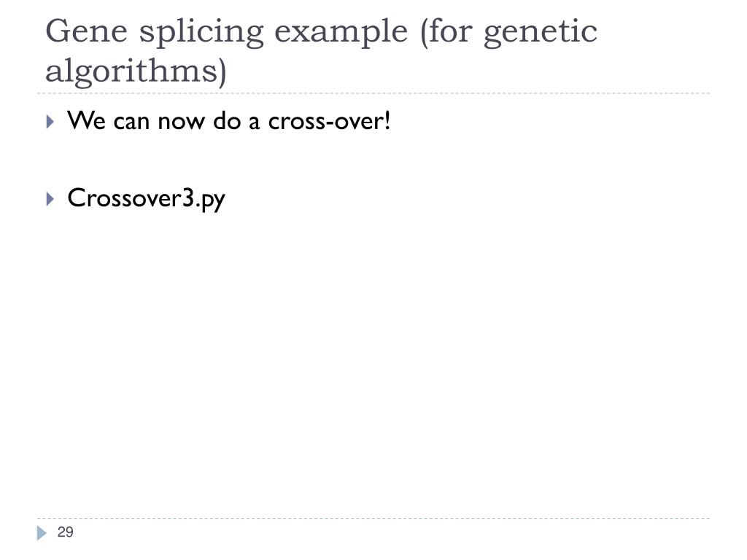Click the dashed divider above the footer

point(373,519)
